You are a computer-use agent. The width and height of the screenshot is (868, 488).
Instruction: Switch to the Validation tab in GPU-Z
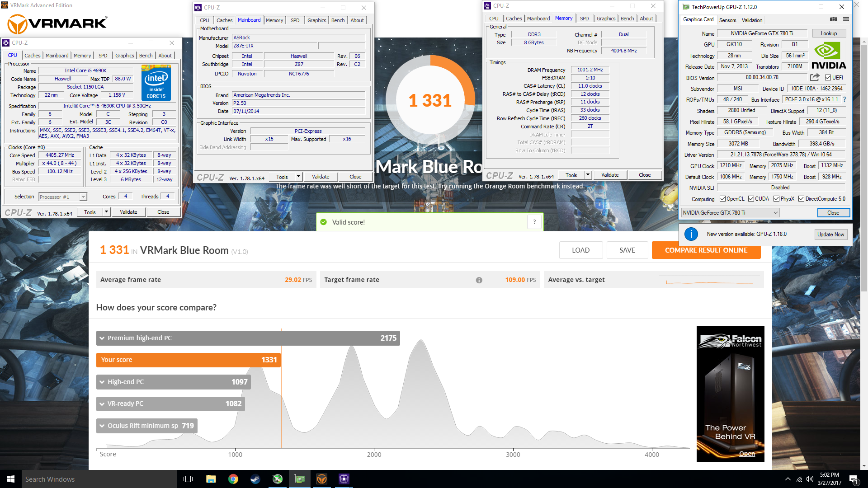click(752, 20)
